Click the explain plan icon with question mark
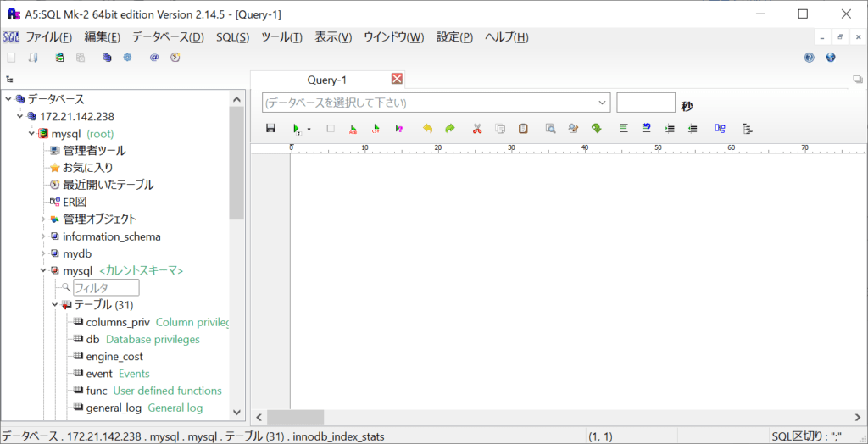868x444 pixels. (398, 129)
